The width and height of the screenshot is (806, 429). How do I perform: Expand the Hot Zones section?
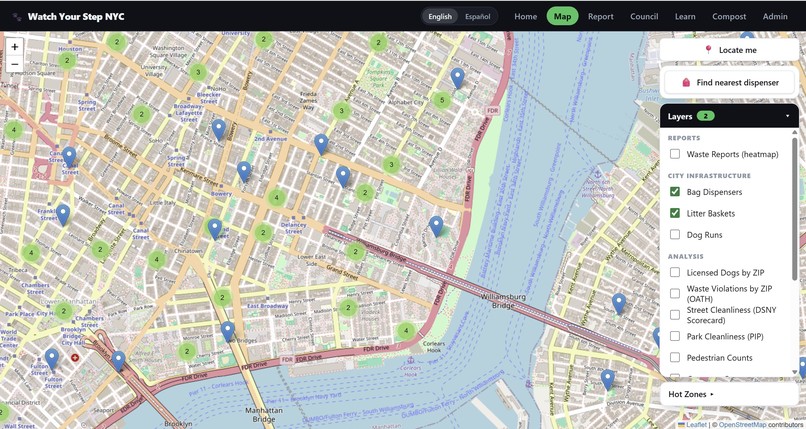[729, 394]
